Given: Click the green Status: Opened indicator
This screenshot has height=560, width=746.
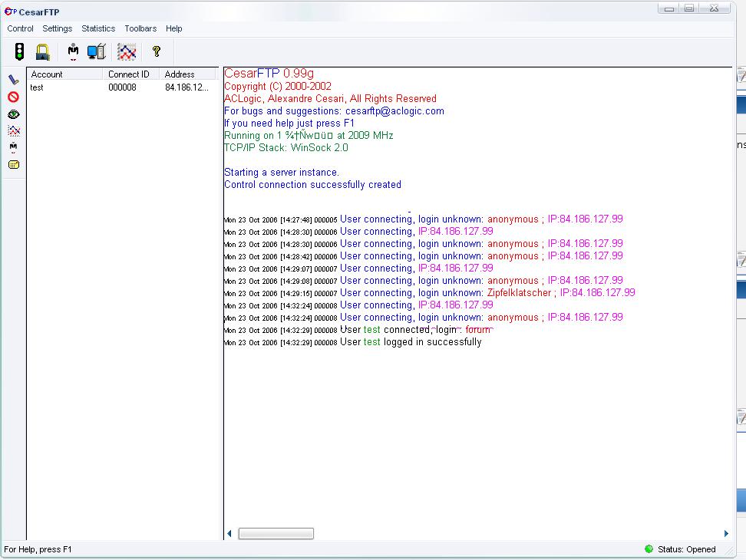Looking at the screenshot, I should coord(649,549).
